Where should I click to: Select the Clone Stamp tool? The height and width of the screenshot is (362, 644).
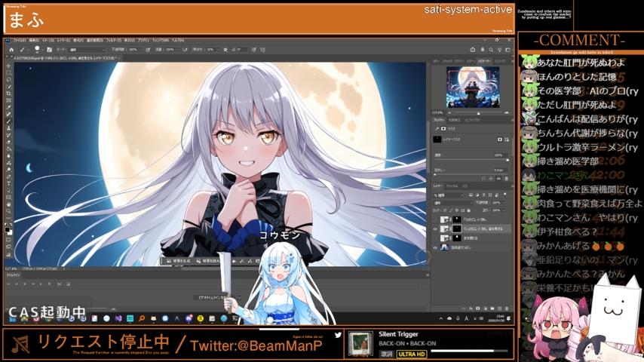point(9,127)
